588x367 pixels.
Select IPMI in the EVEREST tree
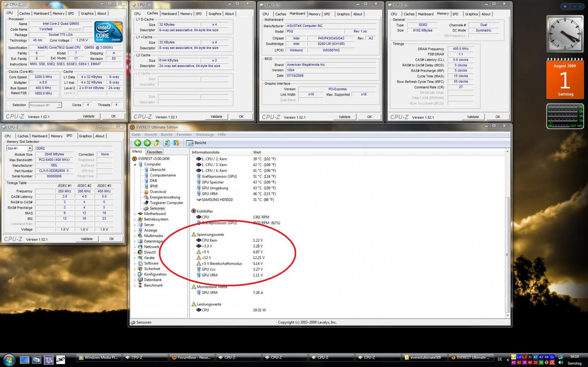(154, 186)
